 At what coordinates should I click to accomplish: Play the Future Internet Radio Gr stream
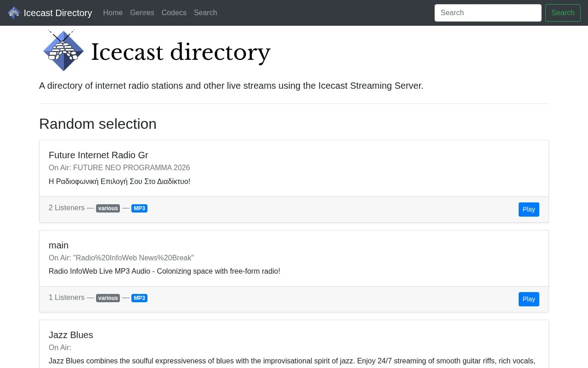click(x=529, y=209)
